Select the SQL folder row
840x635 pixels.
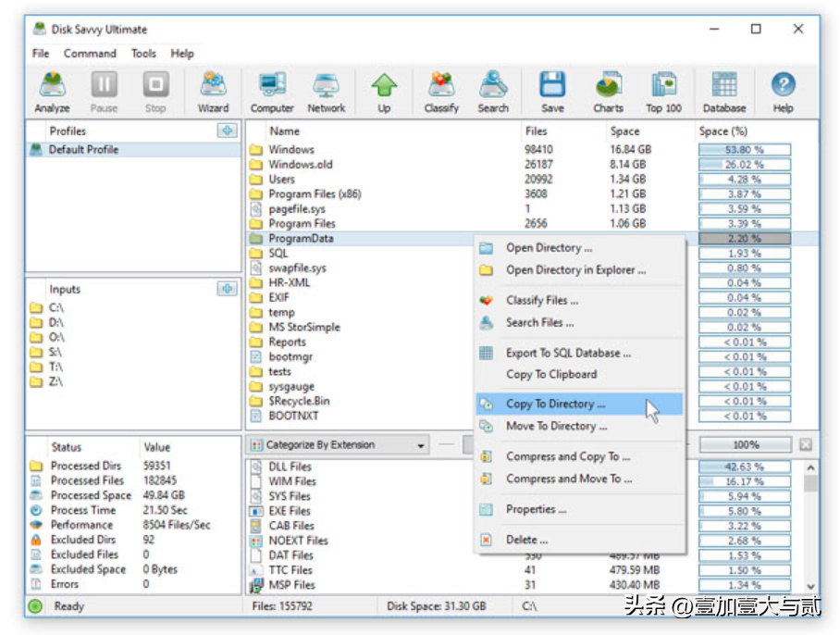(361, 253)
